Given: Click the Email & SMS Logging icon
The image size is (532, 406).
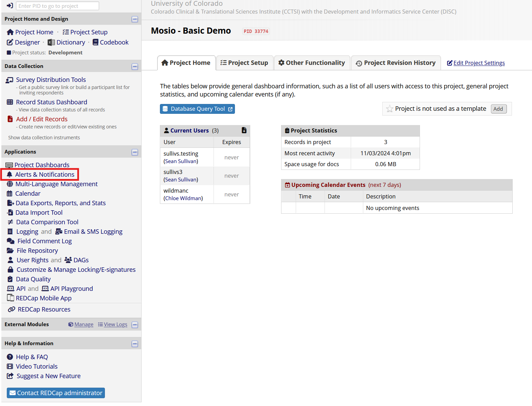Looking at the screenshot, I should 59,231.
